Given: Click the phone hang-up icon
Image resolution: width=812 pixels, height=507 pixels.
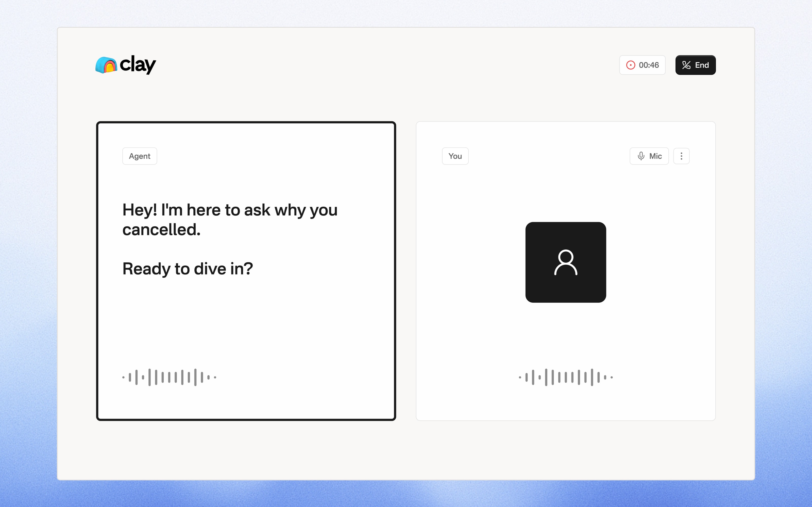Looking at the screenshot, I should pos(686,65).
